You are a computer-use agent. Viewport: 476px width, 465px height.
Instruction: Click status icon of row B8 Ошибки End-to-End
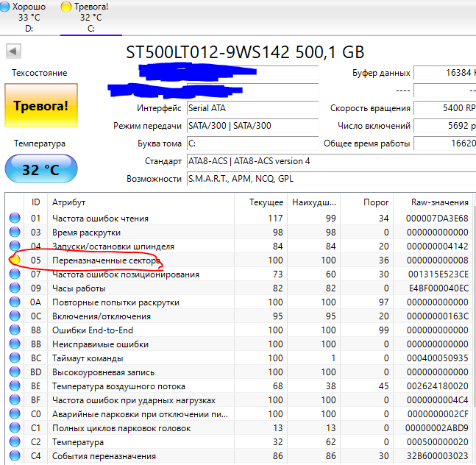15,330
